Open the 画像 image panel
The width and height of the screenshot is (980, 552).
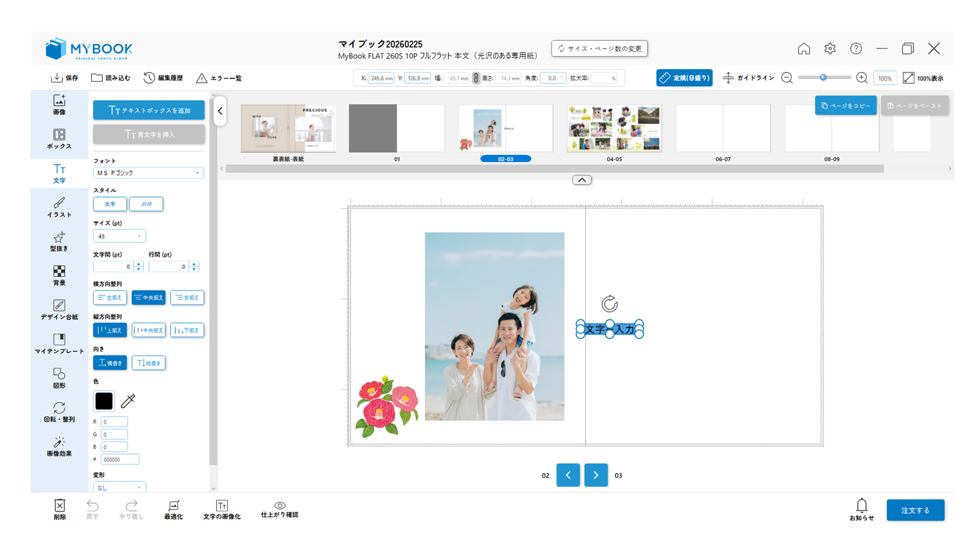click(59, 105)
